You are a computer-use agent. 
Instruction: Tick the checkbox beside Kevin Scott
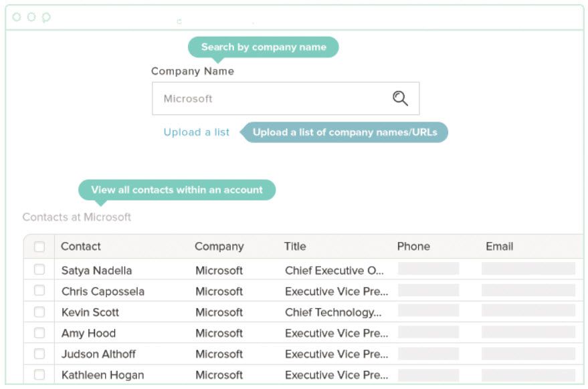(39, 311)
